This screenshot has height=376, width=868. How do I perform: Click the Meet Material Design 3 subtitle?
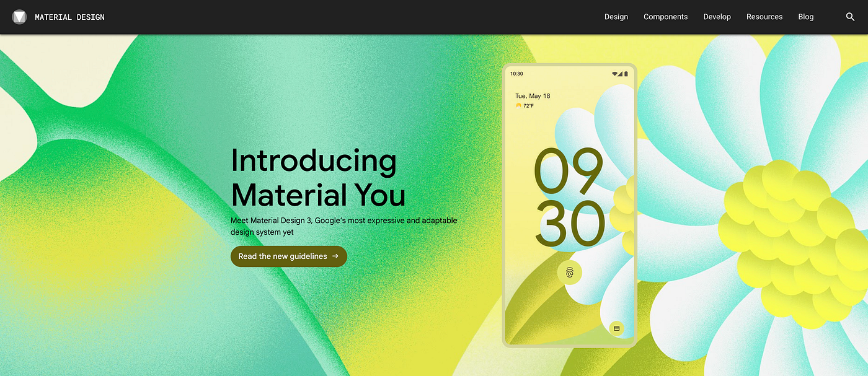click(x=344, y=226)
